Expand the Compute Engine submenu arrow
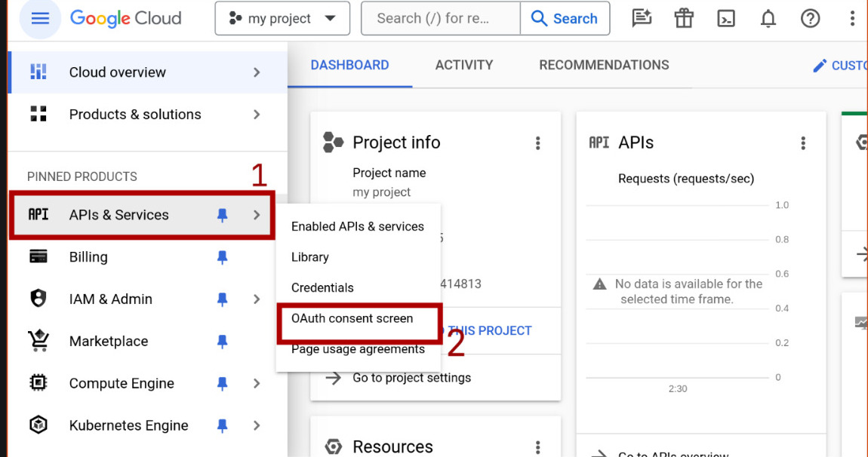Screen dimensions: 868x457 click(257, 383)
